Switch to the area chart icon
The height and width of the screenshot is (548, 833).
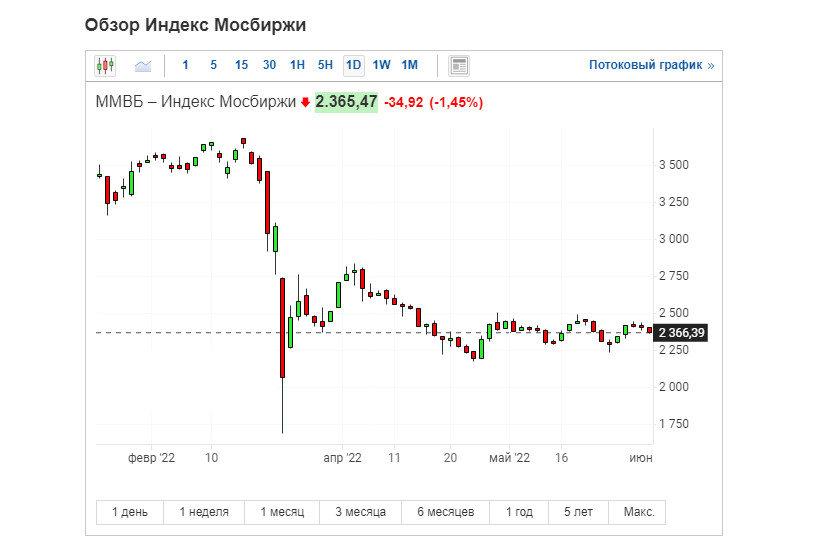(143, 66)
